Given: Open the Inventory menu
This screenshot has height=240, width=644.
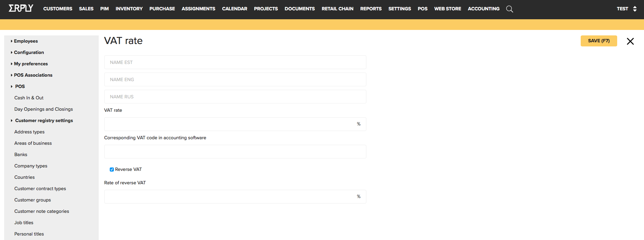Looking at the screenshot, I should [129, 9].
